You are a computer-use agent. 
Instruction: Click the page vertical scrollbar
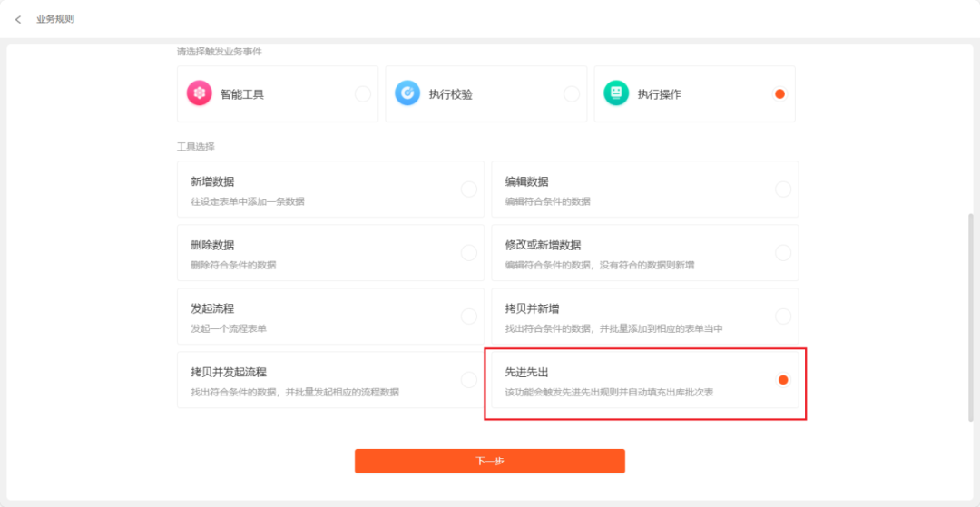coord(971,317)
